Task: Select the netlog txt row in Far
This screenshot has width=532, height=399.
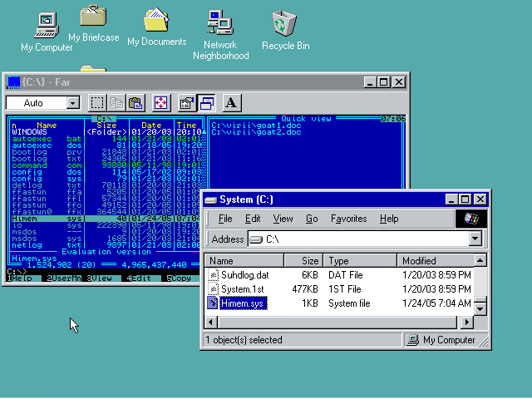Action: pyautogui.click(x=106, y=245)
